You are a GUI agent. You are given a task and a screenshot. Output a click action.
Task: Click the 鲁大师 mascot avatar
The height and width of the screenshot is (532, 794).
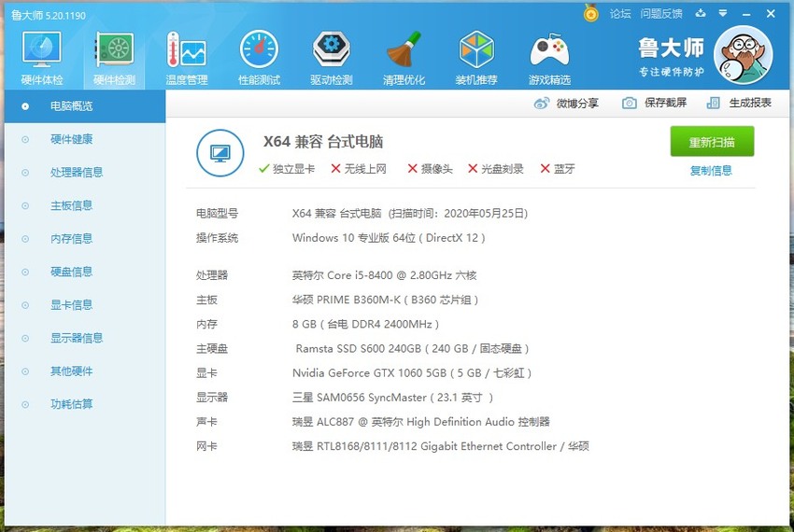pos(743,55)
